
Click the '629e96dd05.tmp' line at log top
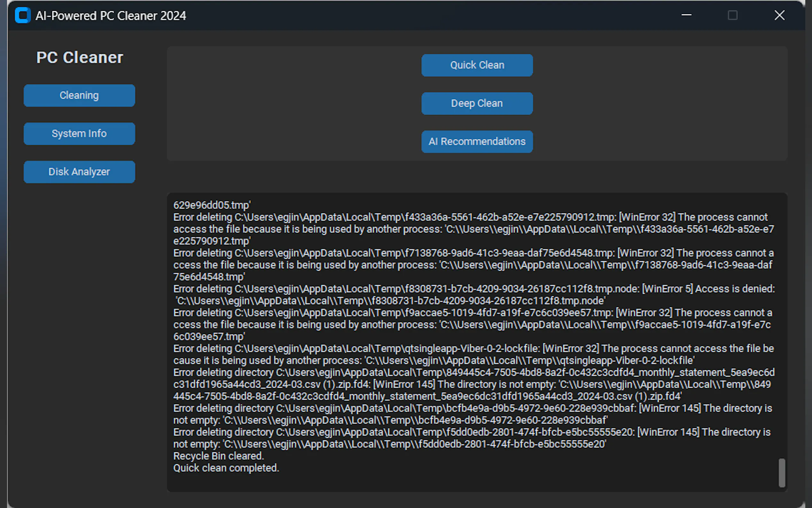212,205
